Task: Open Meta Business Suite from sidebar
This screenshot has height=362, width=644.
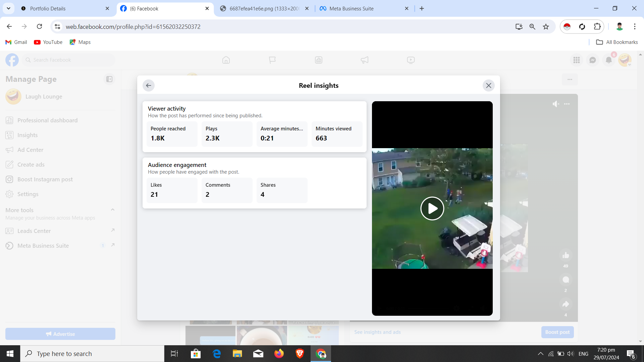Action: tap(60, 246)
